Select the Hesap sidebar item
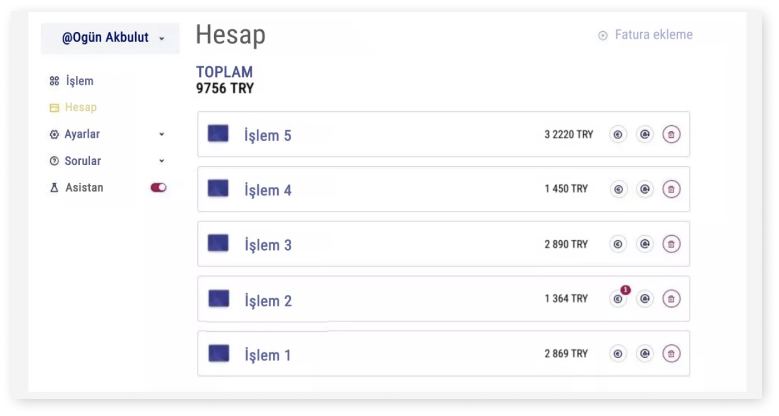Image resolution: width=779 pixels, height=416 pixels. (x=80, y=107)
